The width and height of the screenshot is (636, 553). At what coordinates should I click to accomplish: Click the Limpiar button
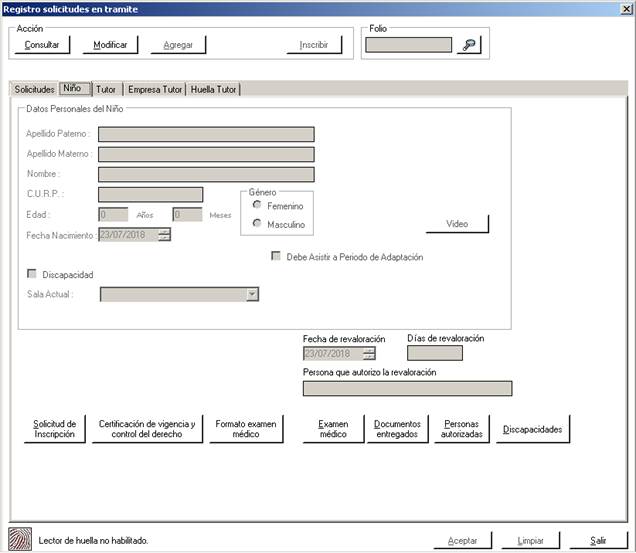531,540
